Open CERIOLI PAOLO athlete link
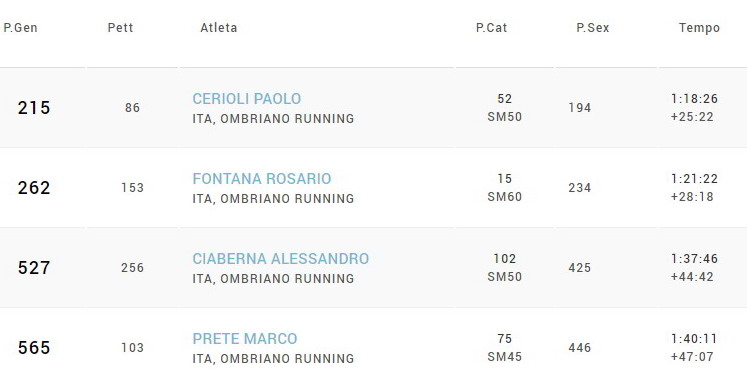Viewport: 747px width, 370px height. (246, 99)
